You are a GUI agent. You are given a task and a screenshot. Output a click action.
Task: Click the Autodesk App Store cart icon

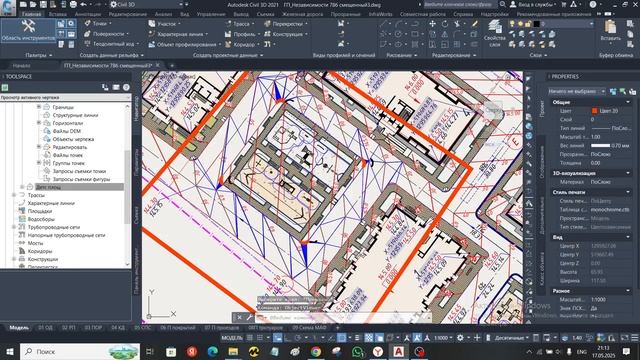pyautogui.click(x=564, y=4)
